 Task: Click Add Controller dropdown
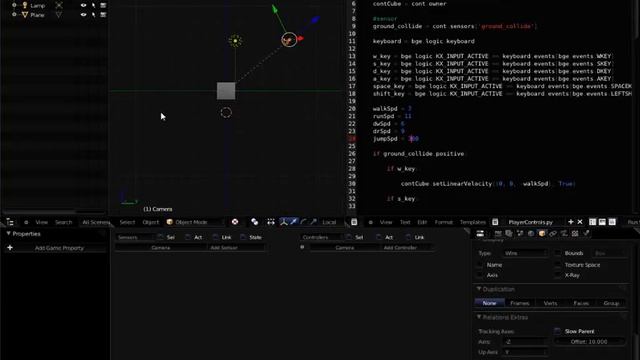point(407,248)
